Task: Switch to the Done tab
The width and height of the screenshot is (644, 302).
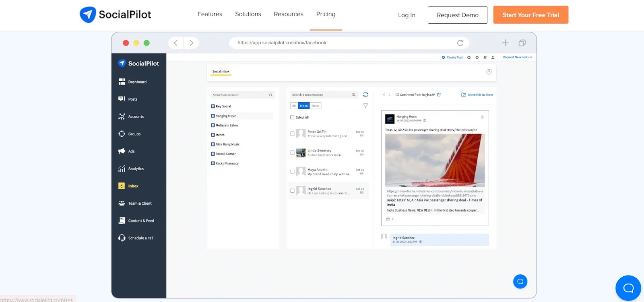Action: pos(315,106)
